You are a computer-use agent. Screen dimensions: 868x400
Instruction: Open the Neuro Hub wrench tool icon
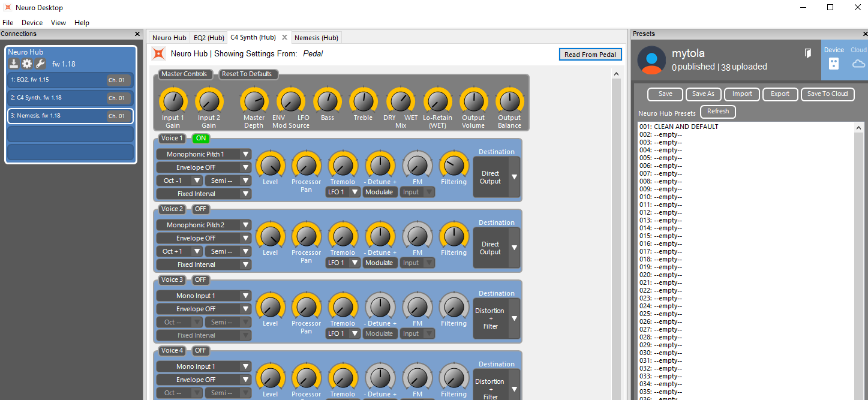click(x=41, y=64)
